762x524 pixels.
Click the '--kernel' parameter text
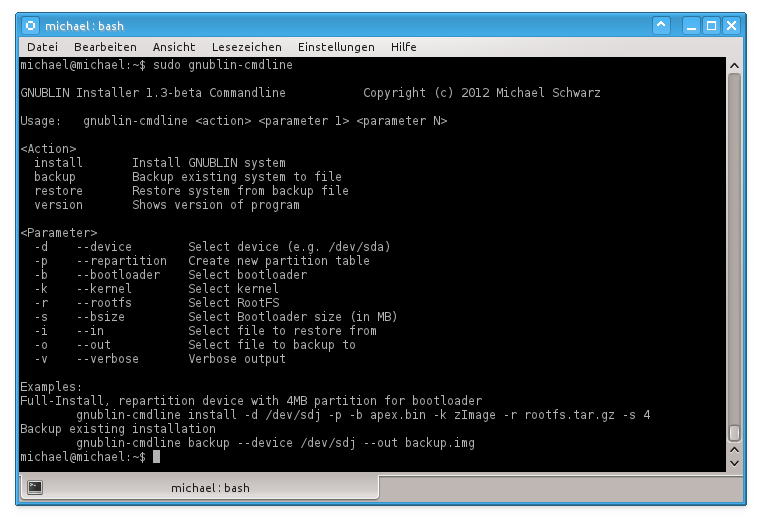(x=104, y=289)
